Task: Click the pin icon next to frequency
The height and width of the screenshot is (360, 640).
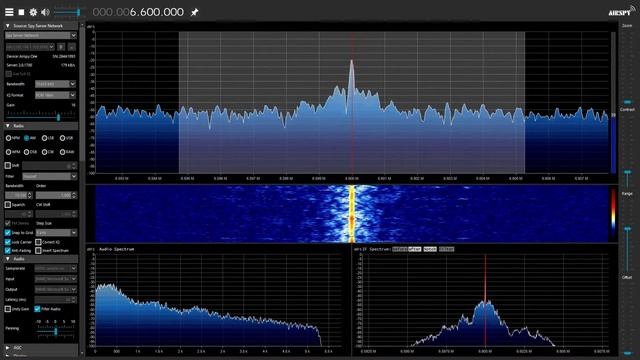Action: tap(195, 12)
